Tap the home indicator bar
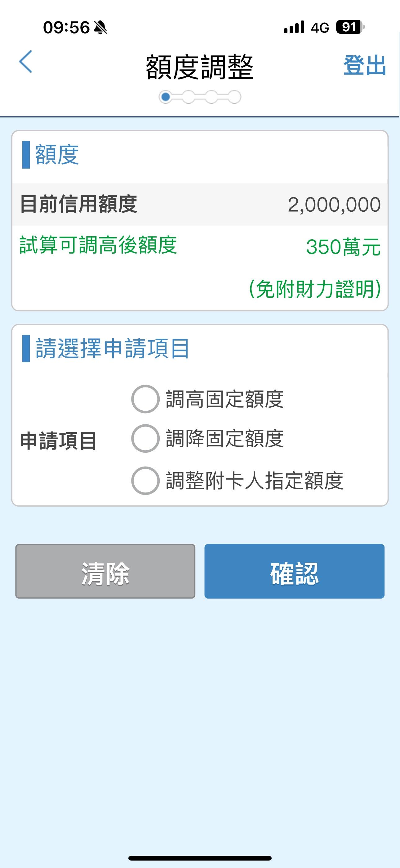The image size is (400, 868). pos(200,858)
